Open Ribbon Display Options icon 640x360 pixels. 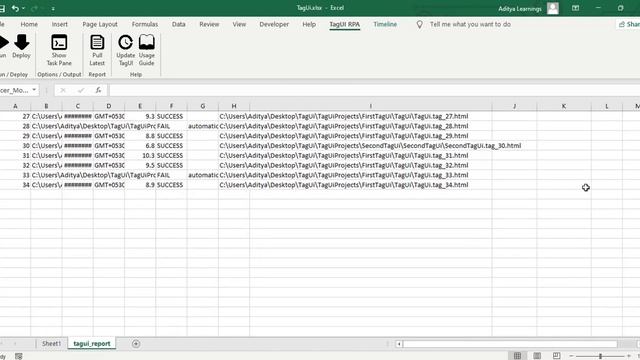coord(575,8)
